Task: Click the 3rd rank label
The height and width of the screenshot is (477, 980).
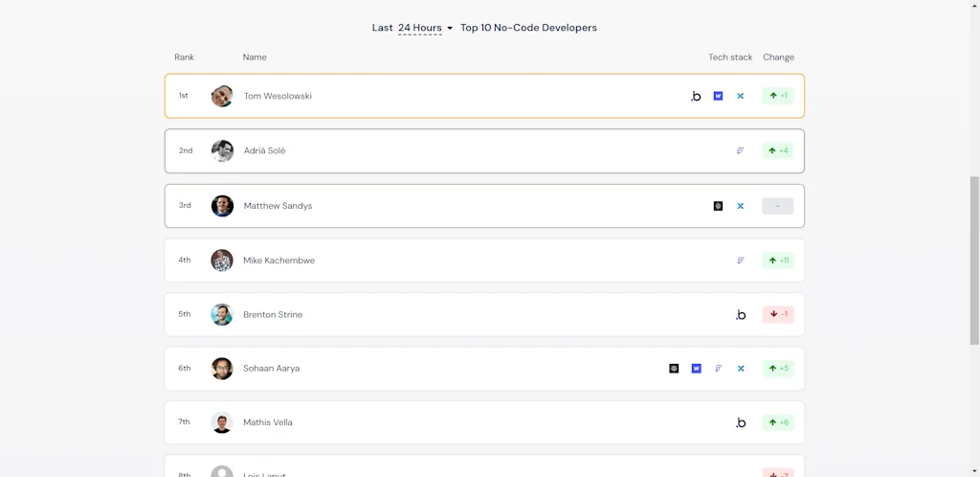Action: pyautogui.click(x=185, y=205)
